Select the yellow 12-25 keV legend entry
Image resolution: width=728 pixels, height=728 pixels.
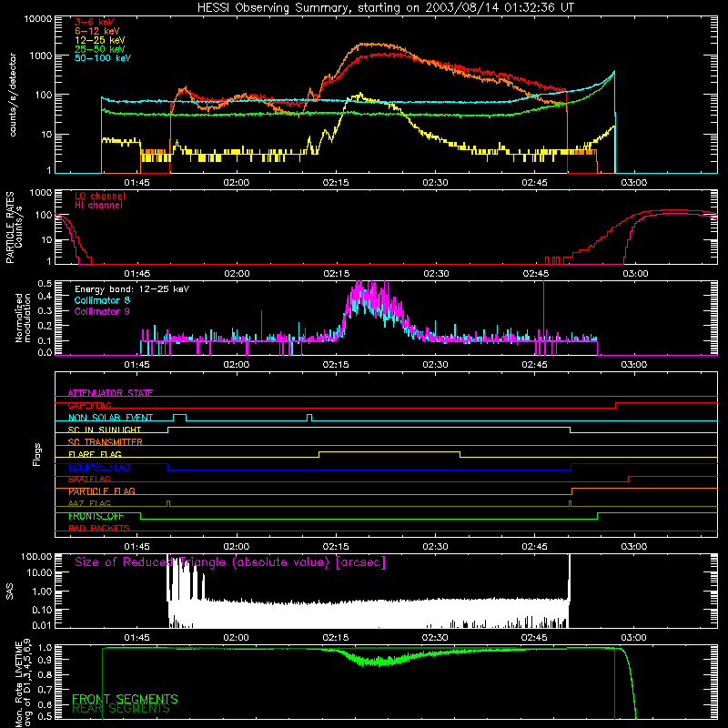100,40
